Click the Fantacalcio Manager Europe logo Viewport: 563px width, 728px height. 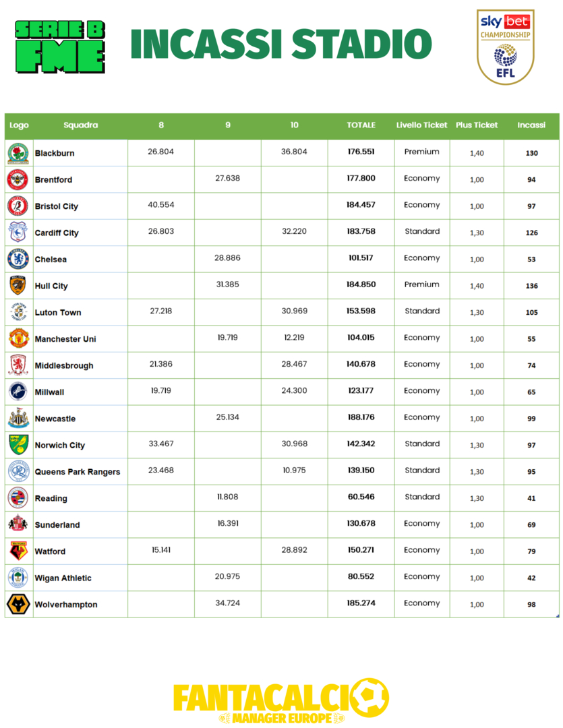click(281, 701)
